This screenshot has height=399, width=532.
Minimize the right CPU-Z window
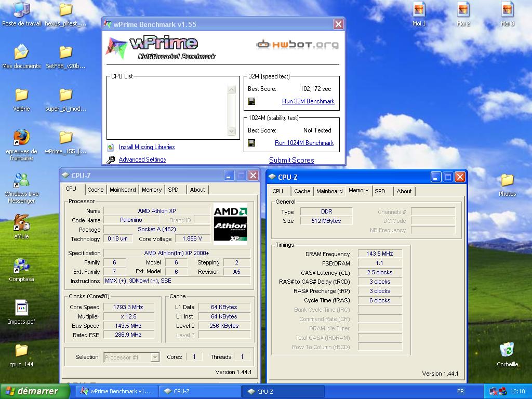point(436,177)
